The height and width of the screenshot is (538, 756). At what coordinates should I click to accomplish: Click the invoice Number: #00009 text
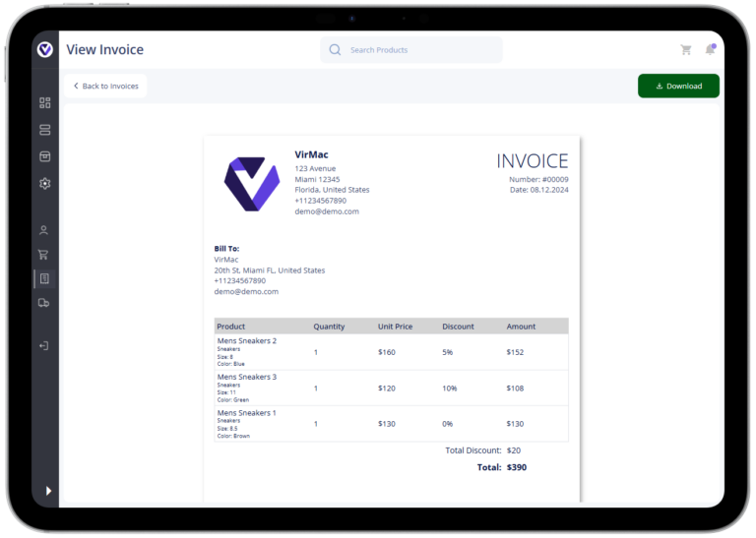(x=538, y=179)
